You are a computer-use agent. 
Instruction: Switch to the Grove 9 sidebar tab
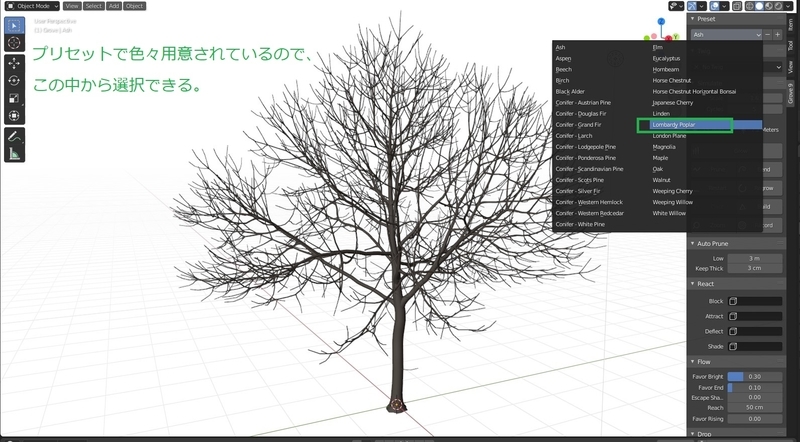click(791, 93)
